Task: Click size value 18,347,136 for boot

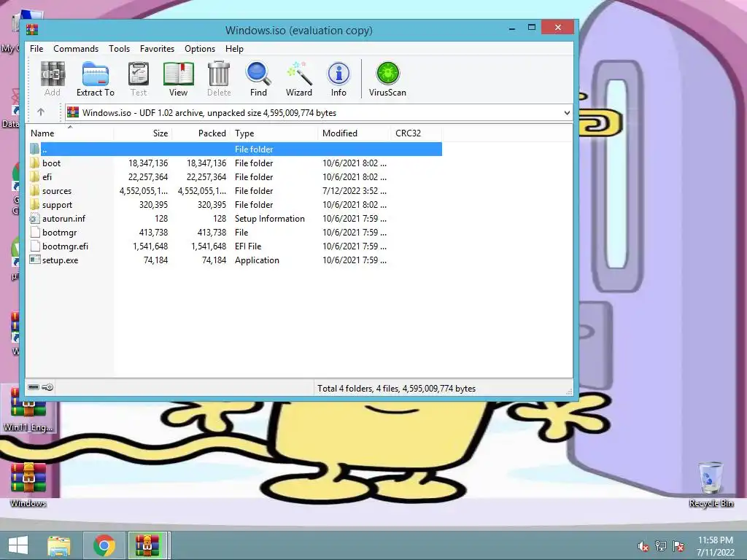Action: (148, 163)
